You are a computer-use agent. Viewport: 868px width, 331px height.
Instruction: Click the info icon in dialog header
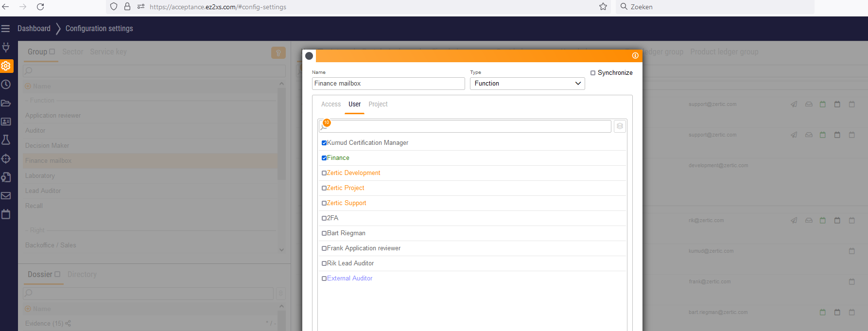635,56
